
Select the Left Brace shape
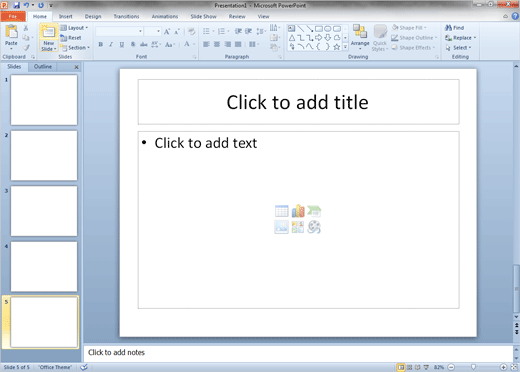click(x=318, y=47)
